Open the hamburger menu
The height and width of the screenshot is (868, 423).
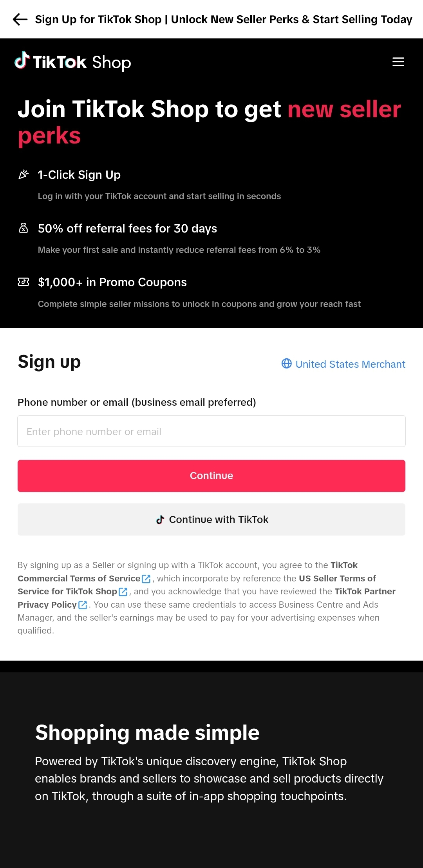click(x=398, y=62)
